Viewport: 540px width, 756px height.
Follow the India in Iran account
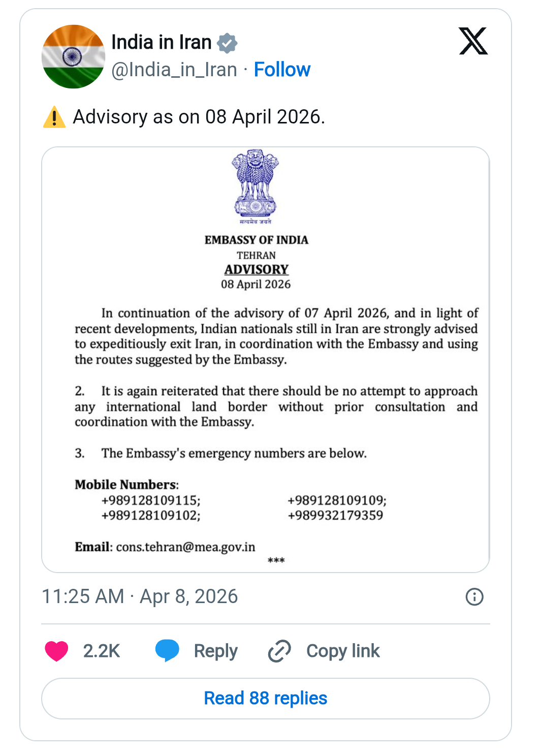282,70
